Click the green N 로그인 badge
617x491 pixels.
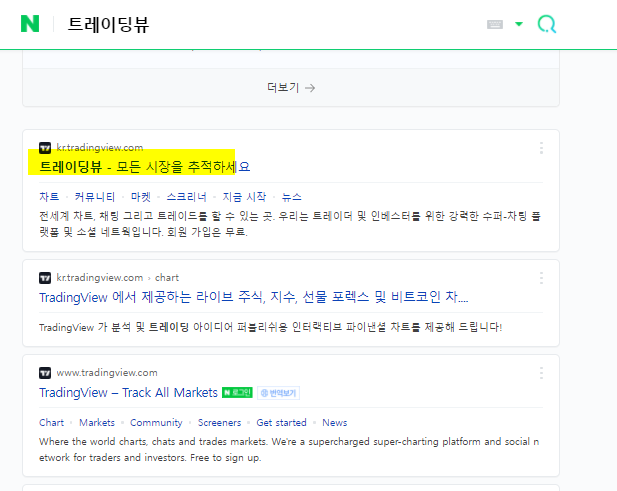click(x=237, y=393)
